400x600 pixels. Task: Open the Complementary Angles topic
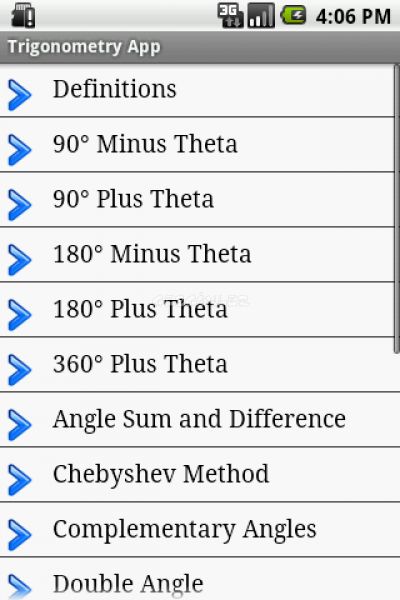click(x=200, y=530)
